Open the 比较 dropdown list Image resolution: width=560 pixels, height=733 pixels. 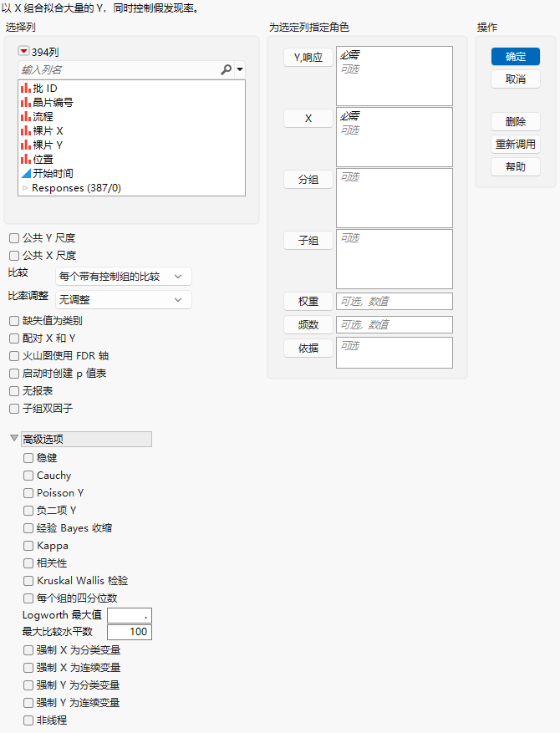pyautogui.click(x=124, y=277)
